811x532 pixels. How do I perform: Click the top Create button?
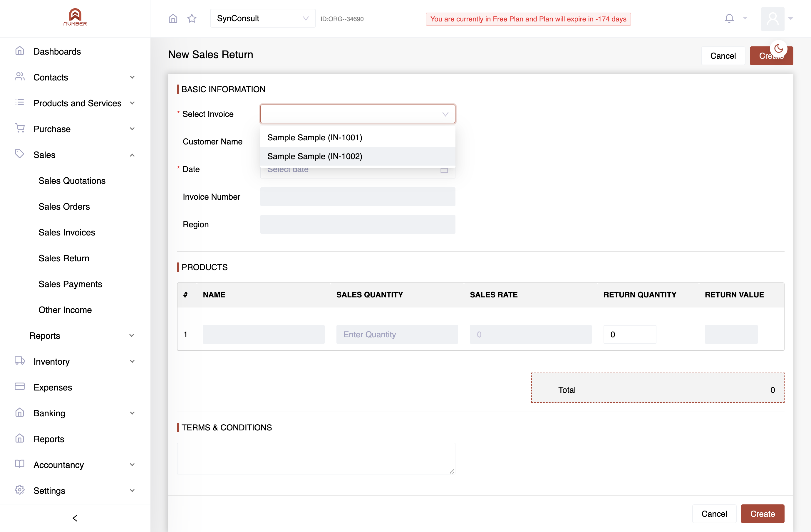tap(771, 56)
